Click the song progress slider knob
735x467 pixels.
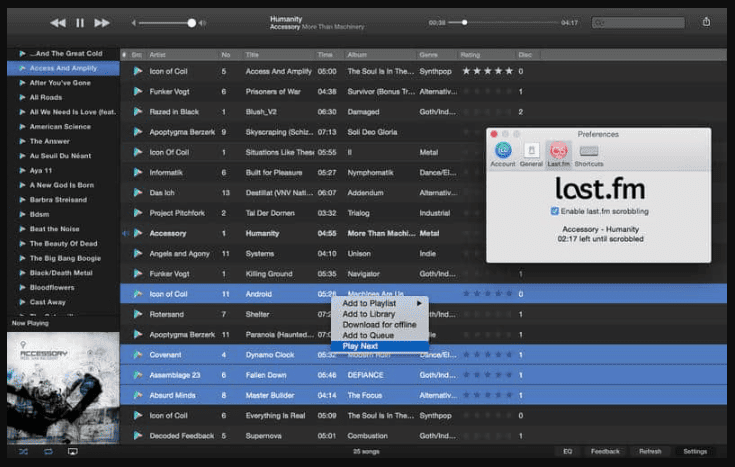point(464,22)
